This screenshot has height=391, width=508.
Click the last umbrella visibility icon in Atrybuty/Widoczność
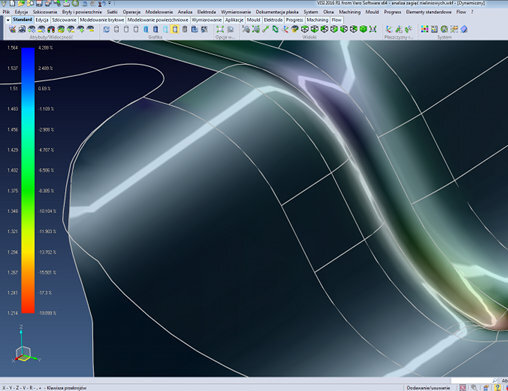tap(90, 29)
